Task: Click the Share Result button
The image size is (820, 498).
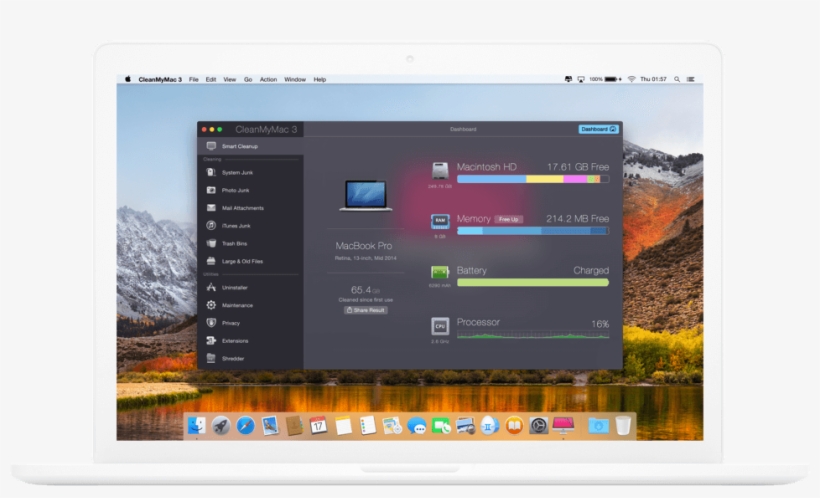Action: 366,310
